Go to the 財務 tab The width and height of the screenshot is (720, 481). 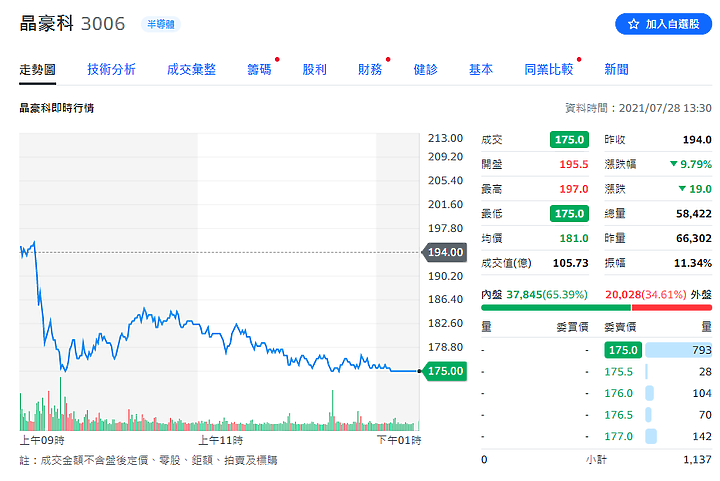[x=370, y=70]
